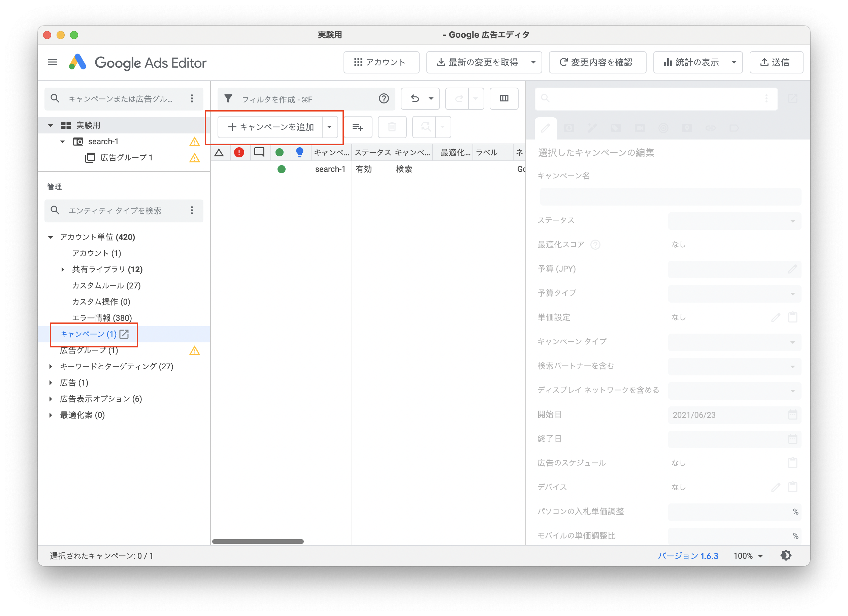848x616 pixels.
Task: Click the バージョン 1.6.3 link
Action: (688, 556)
